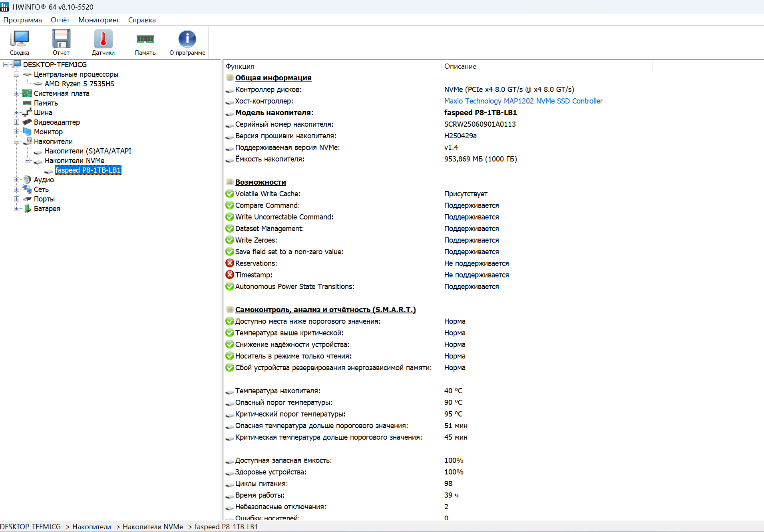Image resolution: width=764 pixels, height=532 pixels.
Task: Click the HWiNFO app icon in title bar
Action: [x=5, y=7]
